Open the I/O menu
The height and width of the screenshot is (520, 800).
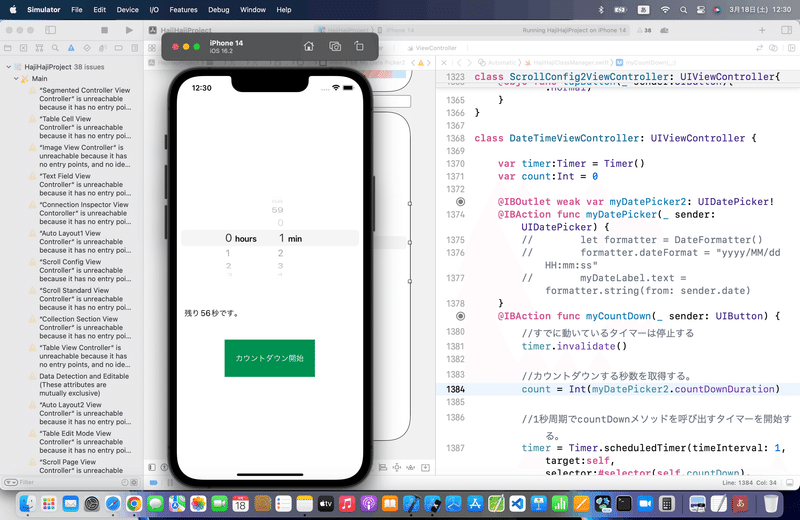pyautogui.click(x=154, y=10)
